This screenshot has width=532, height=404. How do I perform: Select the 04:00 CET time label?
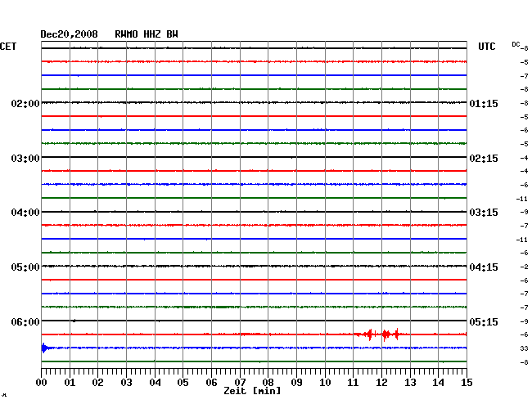tap(25, 213)
